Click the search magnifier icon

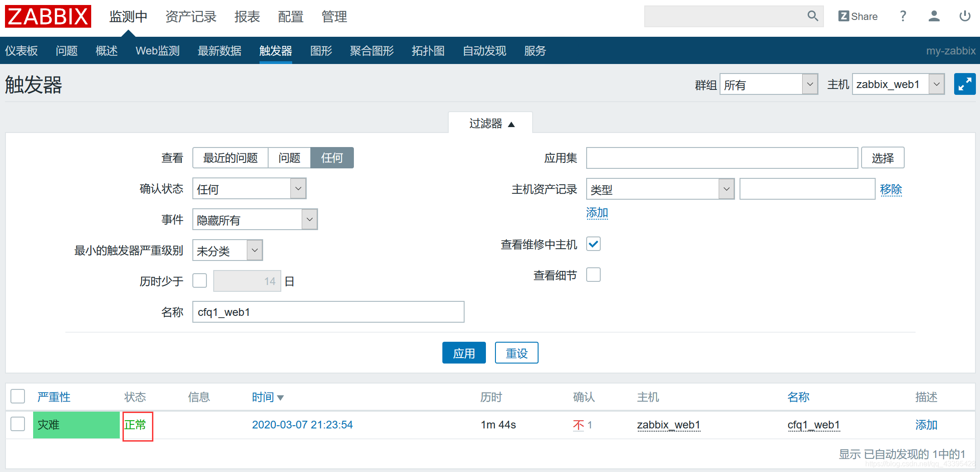click(x=813, y=16)
